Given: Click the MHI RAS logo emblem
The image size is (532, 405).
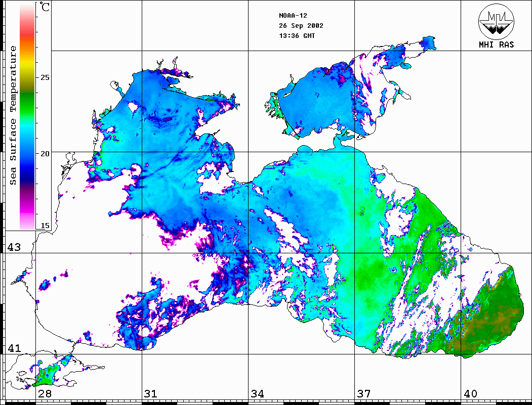Looking at the screenshot, I should tap(497, 21).
